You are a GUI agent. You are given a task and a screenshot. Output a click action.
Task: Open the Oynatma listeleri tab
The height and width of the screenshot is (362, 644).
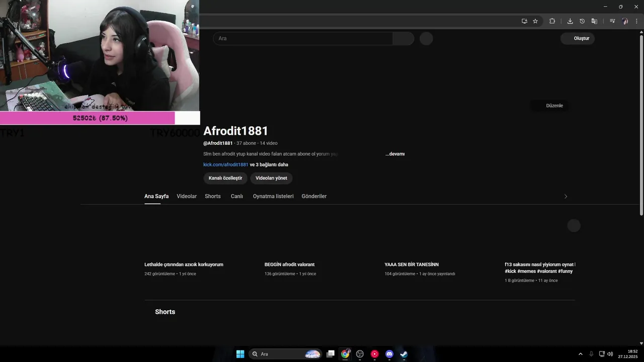pos(273,196)
